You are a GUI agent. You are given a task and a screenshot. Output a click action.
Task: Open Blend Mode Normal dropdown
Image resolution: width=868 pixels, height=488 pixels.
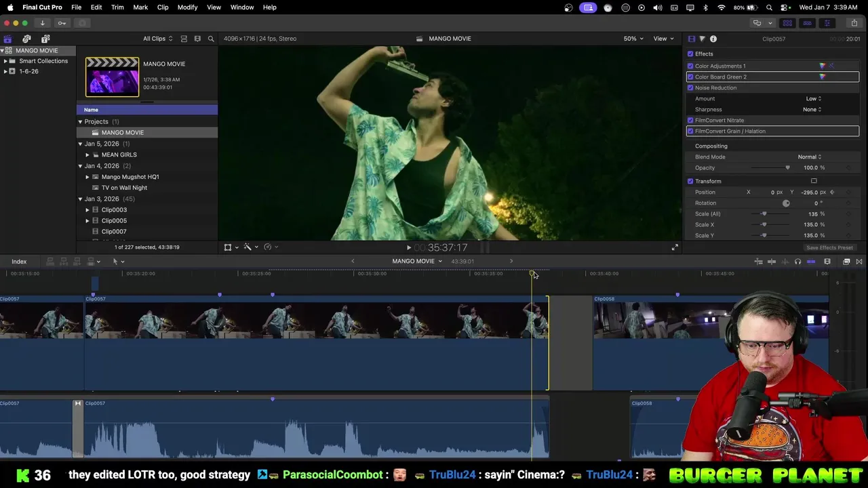(x=809, y=157)
